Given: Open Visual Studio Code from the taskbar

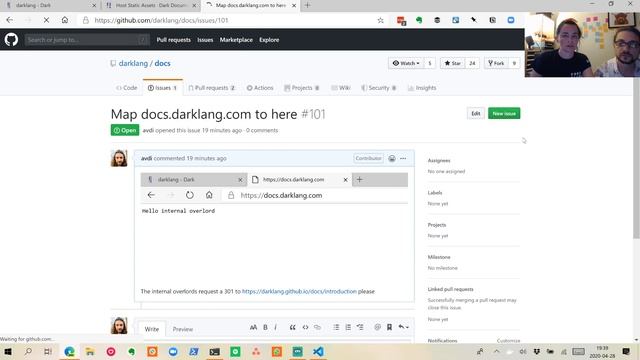Looking at the screenshot, I should tap(318, 351).
